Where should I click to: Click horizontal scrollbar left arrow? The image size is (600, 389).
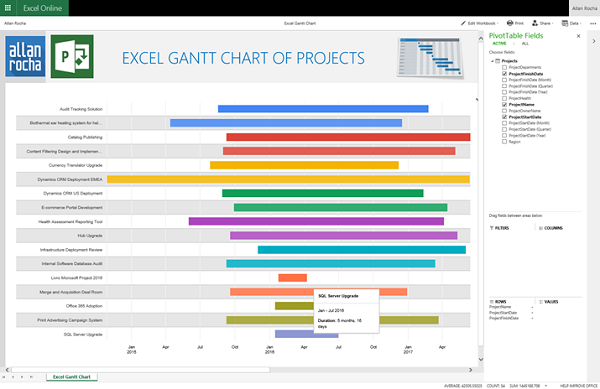(x=7, y=370)
